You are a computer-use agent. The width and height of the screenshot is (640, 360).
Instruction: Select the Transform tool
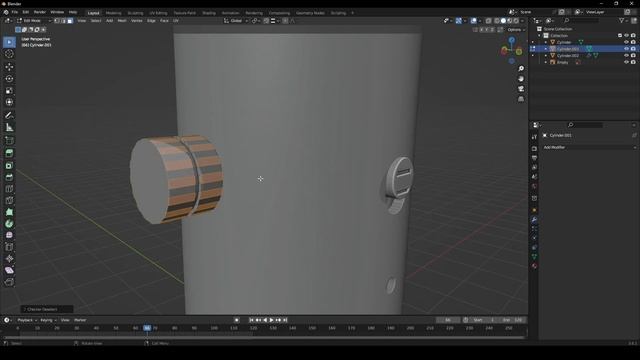tap(9, 102)
